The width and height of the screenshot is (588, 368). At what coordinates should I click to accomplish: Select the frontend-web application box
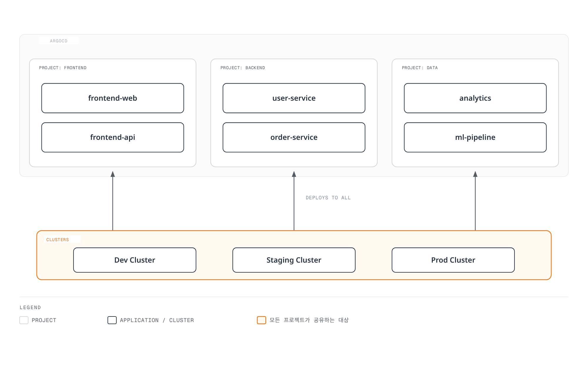click(x=113, y=98)
